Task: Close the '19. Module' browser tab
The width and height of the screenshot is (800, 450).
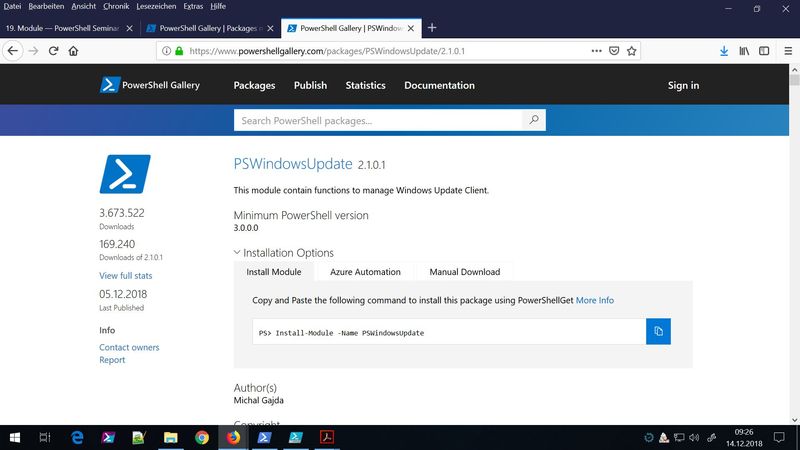Action: 130,28
